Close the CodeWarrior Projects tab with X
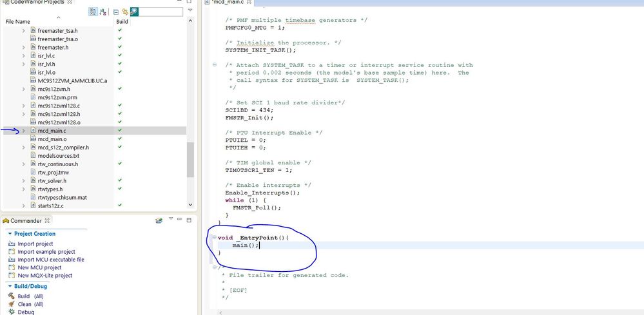 click(69, 2)
